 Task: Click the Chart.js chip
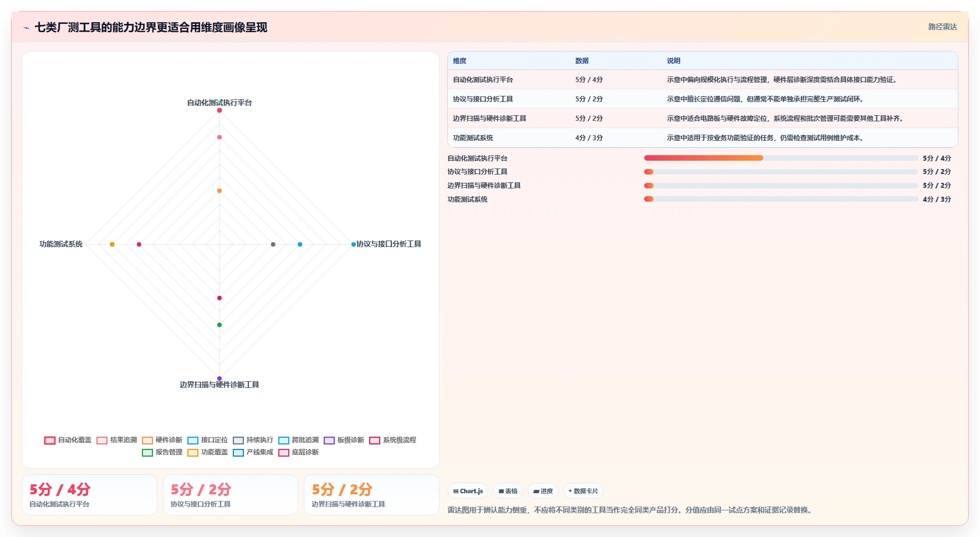click(x=468, y=491)
